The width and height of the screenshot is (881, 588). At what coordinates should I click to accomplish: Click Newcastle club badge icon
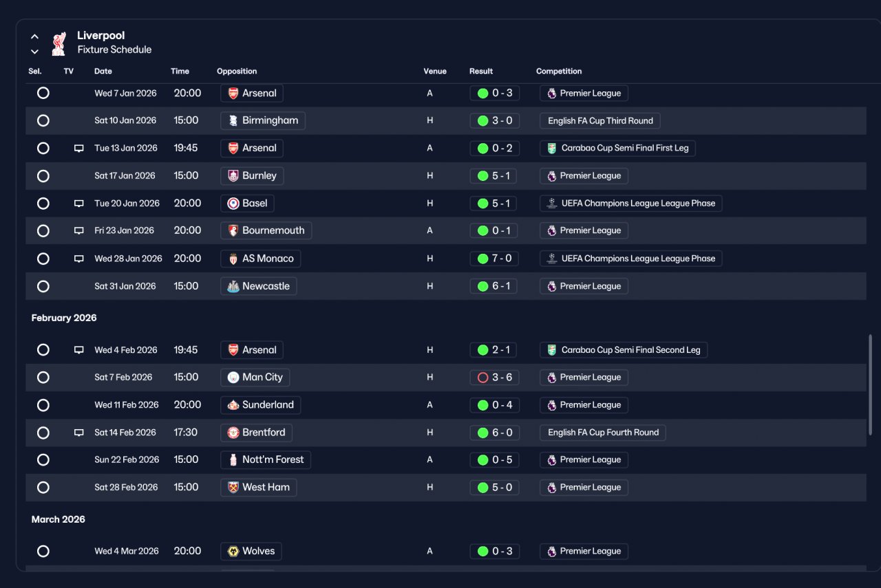click(233, 286)
